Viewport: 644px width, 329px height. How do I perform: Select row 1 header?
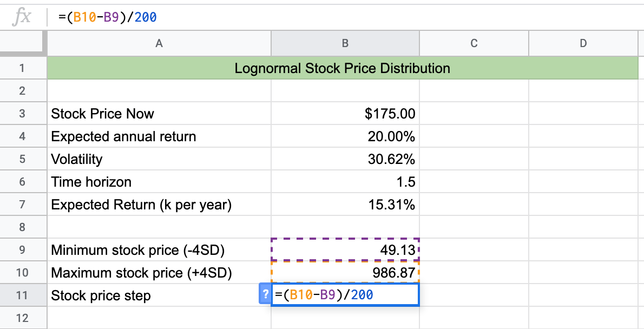(23, 68)
